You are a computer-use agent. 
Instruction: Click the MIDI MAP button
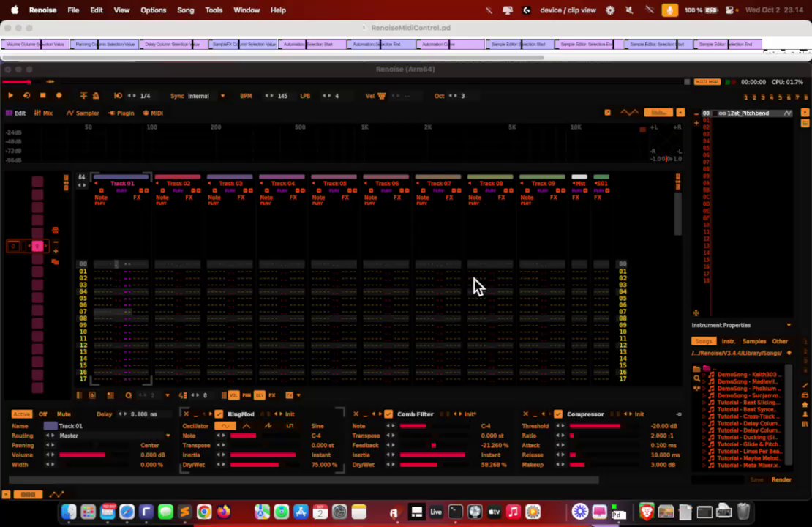(707, 82)
